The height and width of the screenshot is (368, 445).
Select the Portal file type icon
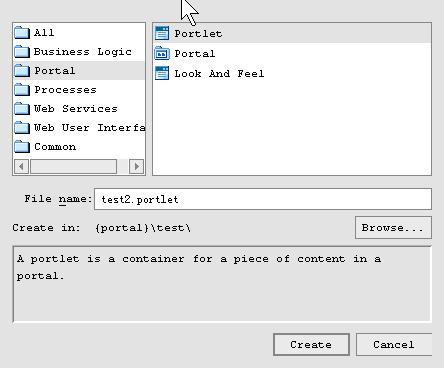162,53
